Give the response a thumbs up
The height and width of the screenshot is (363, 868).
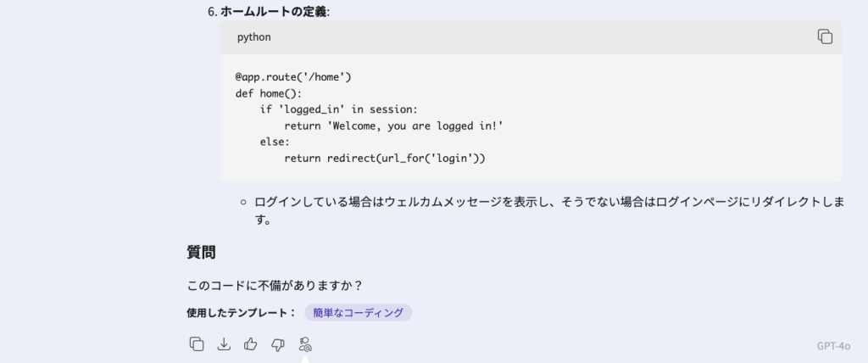coord(251,343)
